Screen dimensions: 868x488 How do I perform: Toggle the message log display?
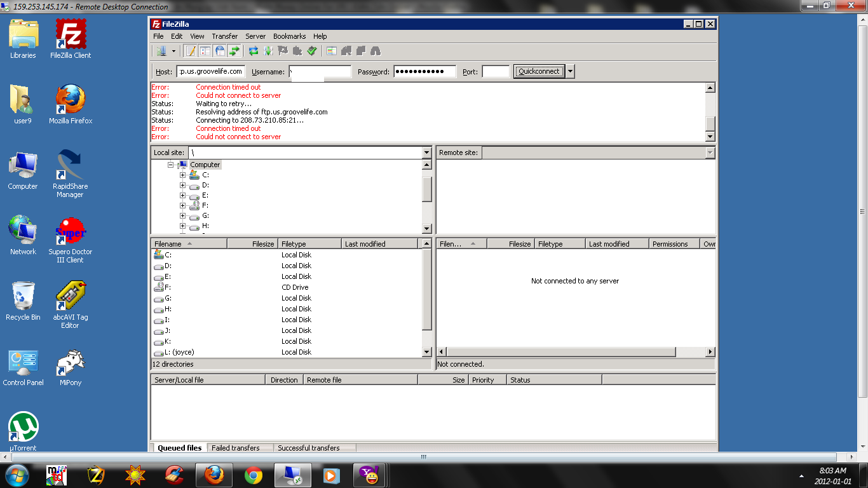point(190,51)
